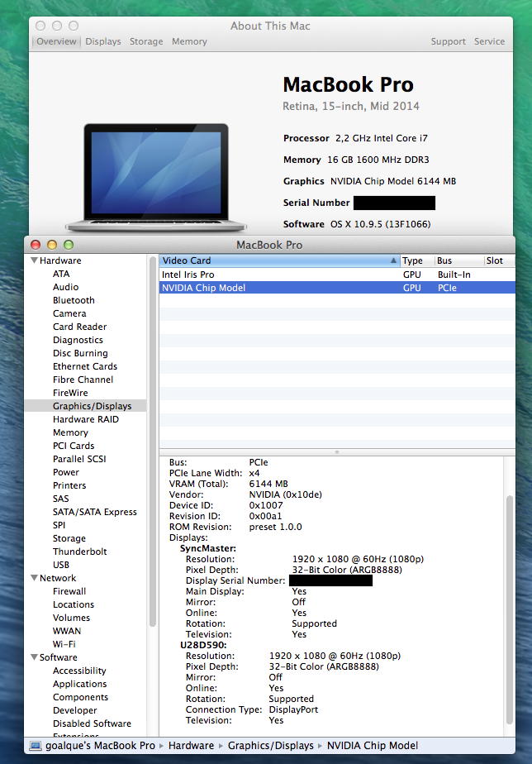532x764 pixels.
Task: Click the details pane vertical scrollbar
Action: coord(510,609)
